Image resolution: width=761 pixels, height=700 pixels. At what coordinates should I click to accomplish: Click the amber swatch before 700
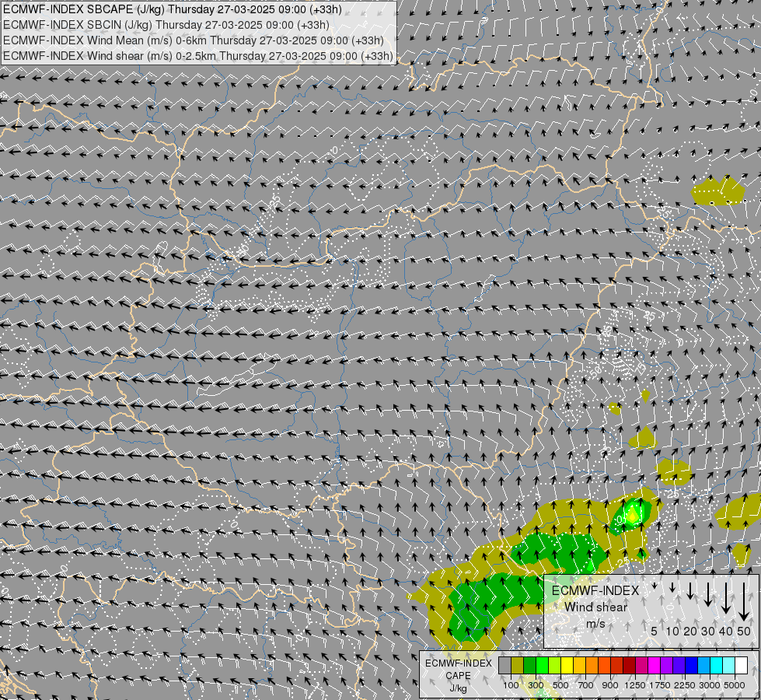(x=580, y=666)
